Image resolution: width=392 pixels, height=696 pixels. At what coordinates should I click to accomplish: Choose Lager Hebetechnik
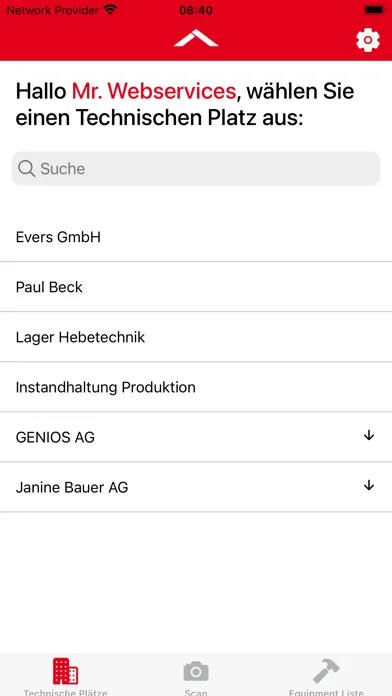click(x=196, y=337)
